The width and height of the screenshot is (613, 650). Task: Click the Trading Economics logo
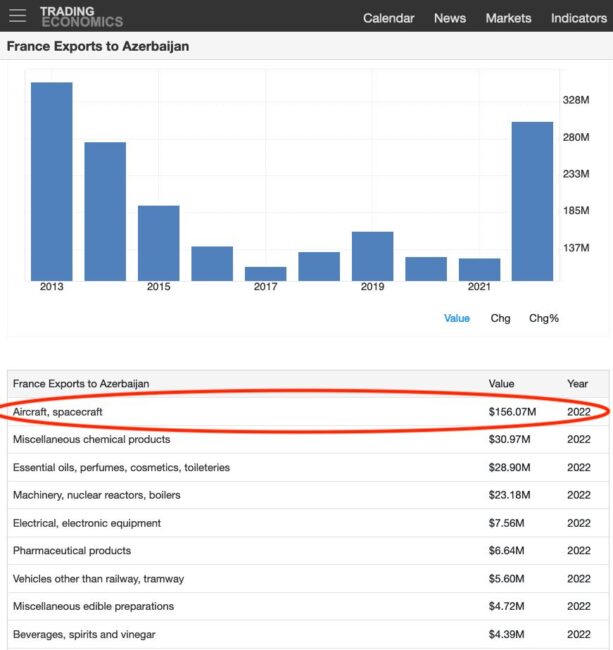[81, 16]
